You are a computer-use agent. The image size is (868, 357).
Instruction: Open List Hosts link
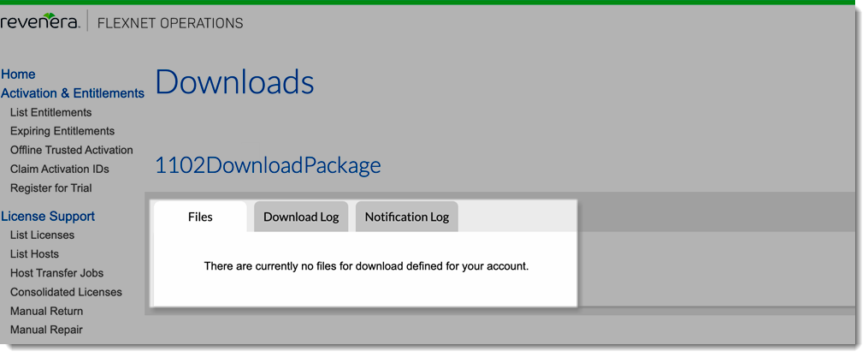pyautogui.click(x=34, y=253)
